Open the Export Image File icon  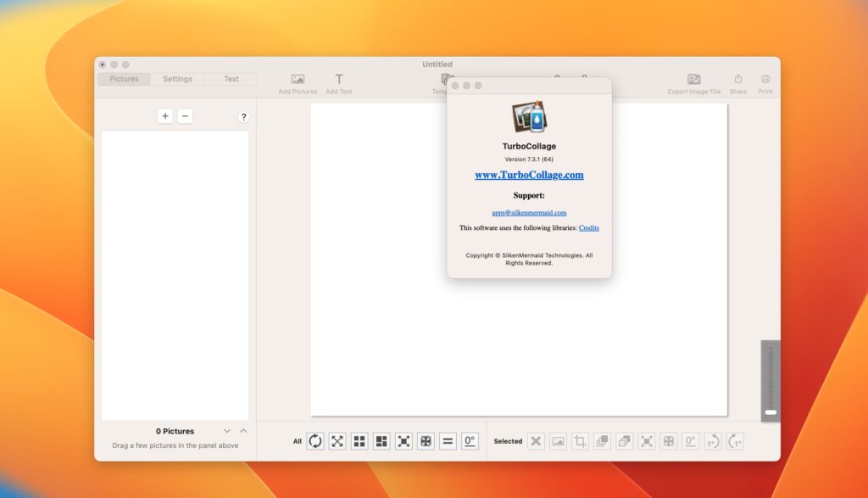[x=694, y=81]
